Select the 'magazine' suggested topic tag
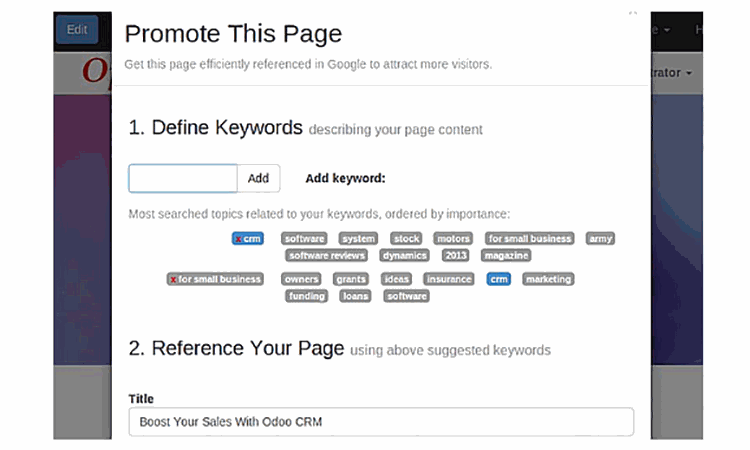The height and width of the screenshot is (450, 750). pos(505,255)
